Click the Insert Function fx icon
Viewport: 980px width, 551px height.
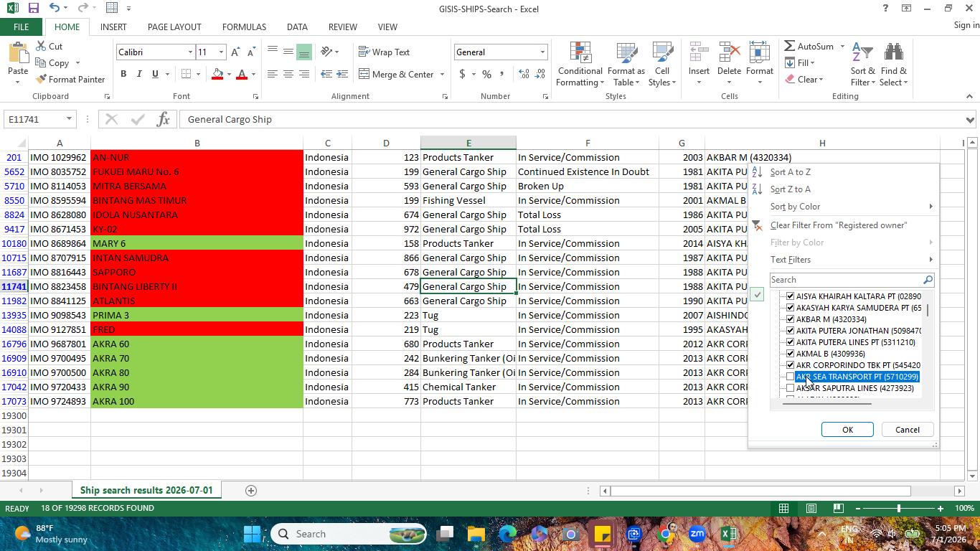163,119
